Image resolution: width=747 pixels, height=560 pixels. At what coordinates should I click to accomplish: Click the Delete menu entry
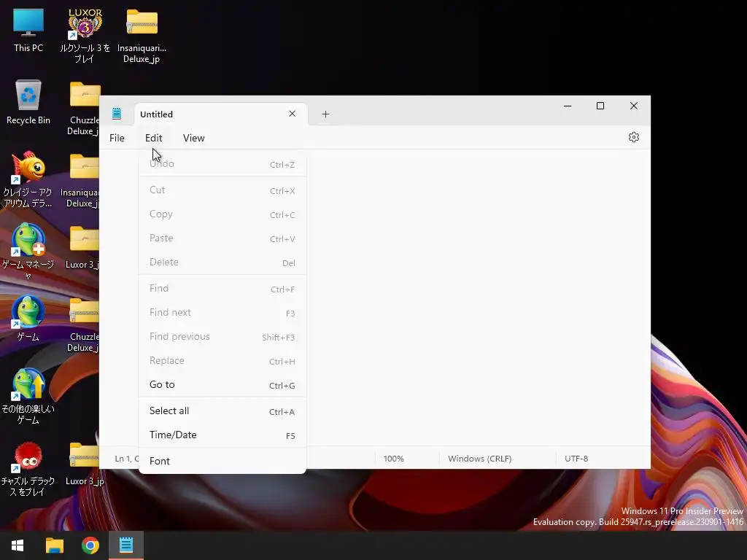pos(222,262)
